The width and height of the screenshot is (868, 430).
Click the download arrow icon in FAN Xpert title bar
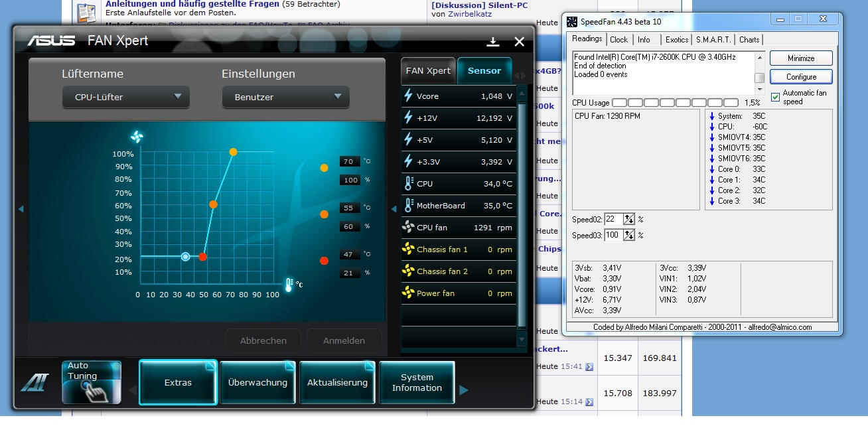pos(493,42)
